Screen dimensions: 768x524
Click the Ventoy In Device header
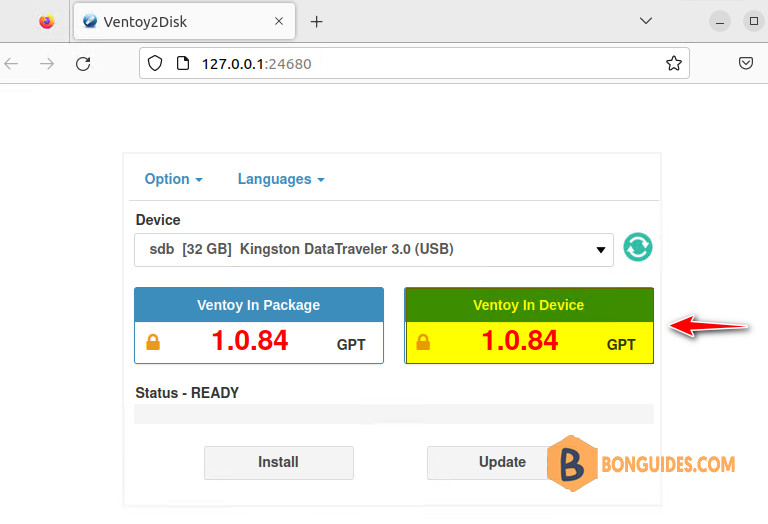529,305
